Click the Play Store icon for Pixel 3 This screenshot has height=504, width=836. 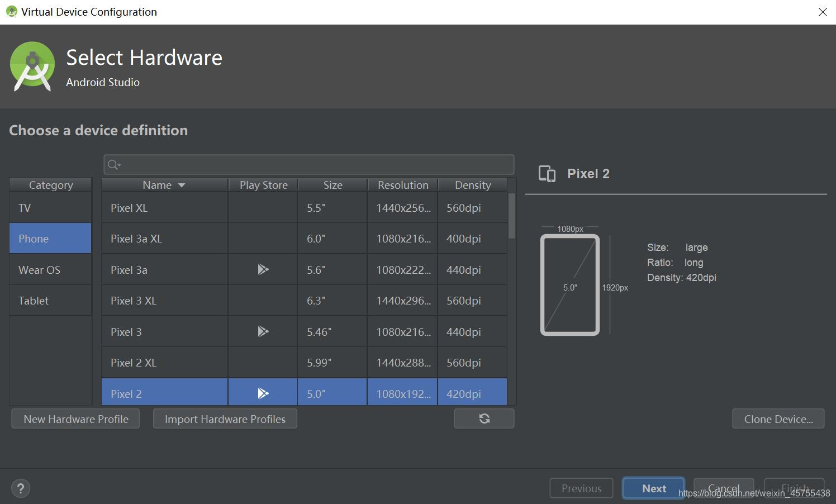(263, 332)
